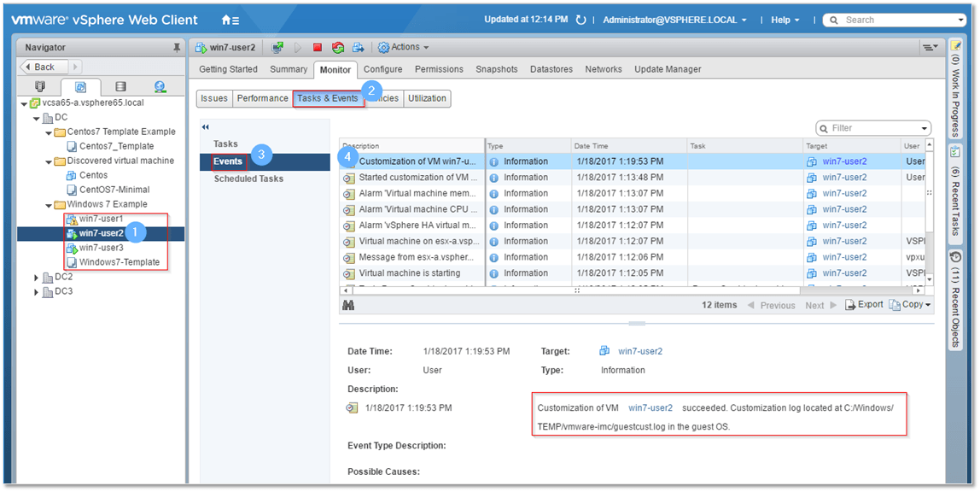Open the Networking inventory tab
The image size is (980, 492).
pyautogui.click(x=160, y=87)
